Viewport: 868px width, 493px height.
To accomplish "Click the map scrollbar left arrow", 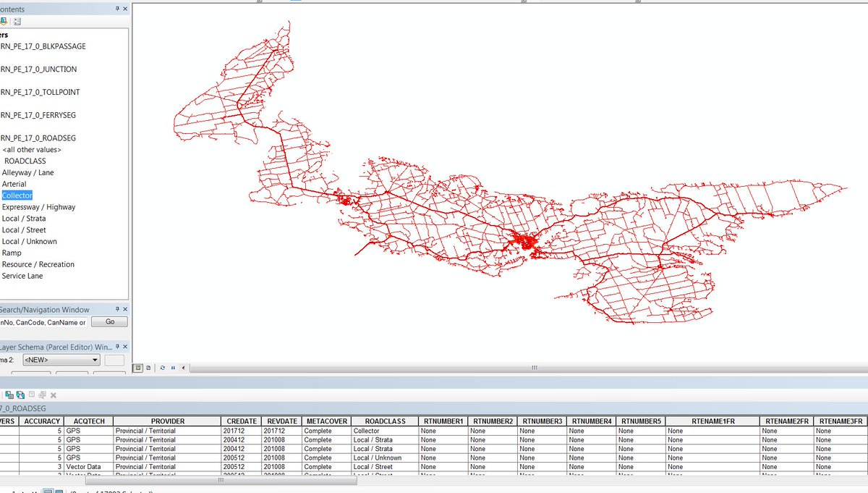I will pos(183,368).
